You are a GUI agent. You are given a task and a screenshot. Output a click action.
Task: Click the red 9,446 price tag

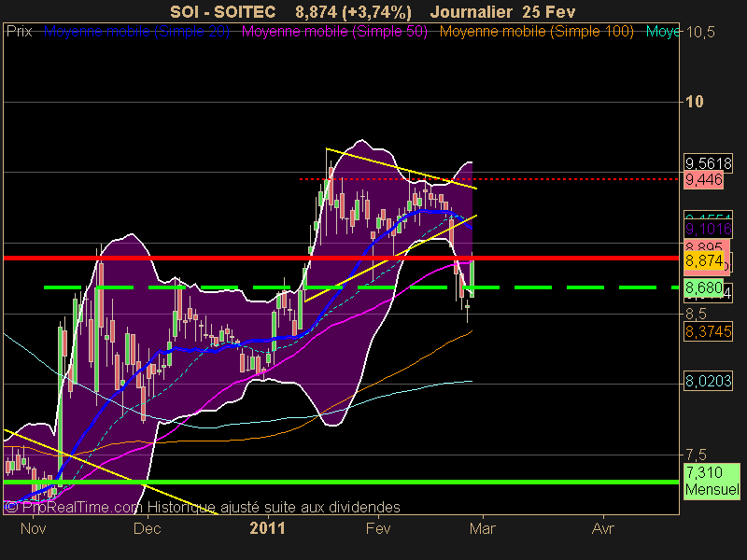704,179
